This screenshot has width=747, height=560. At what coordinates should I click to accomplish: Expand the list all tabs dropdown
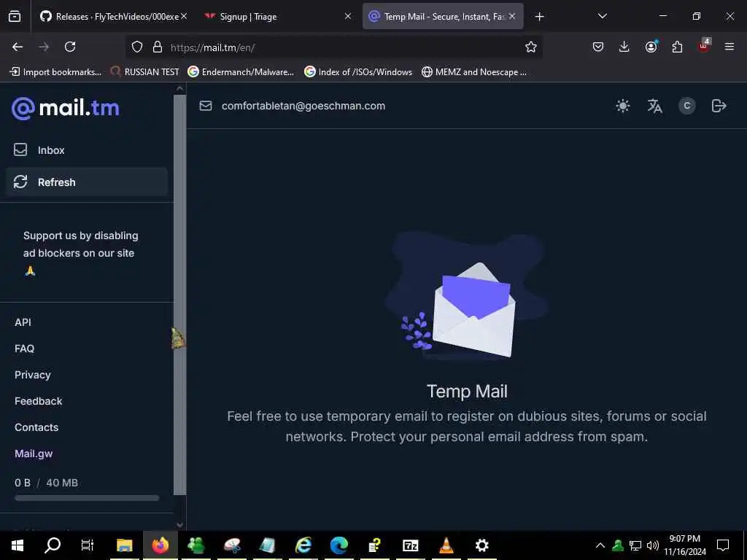[x=602, y=16]
